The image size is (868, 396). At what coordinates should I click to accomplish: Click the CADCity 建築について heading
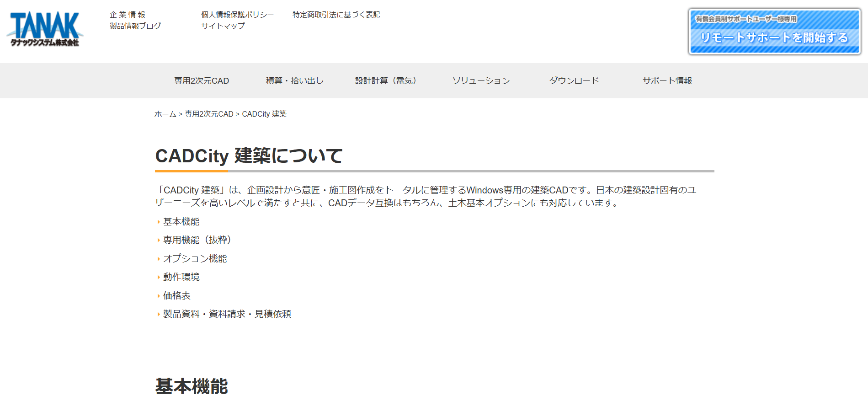(249, 156)
